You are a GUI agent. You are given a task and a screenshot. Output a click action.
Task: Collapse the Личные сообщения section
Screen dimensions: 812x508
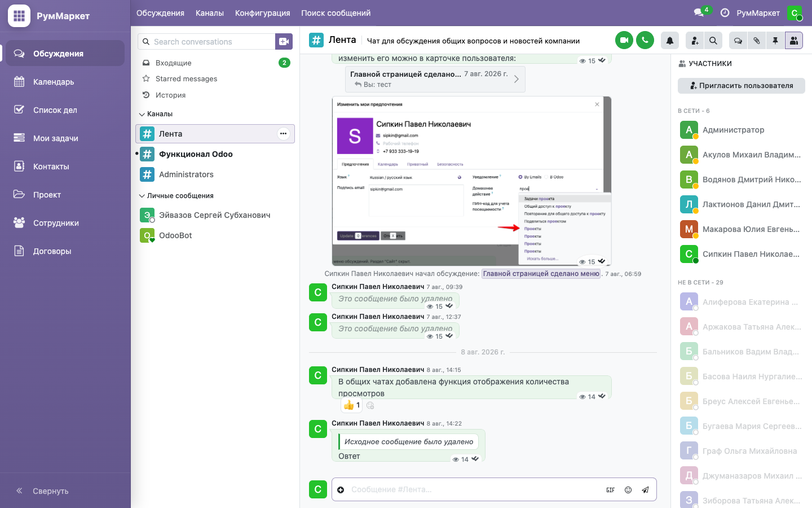point(176,196)
